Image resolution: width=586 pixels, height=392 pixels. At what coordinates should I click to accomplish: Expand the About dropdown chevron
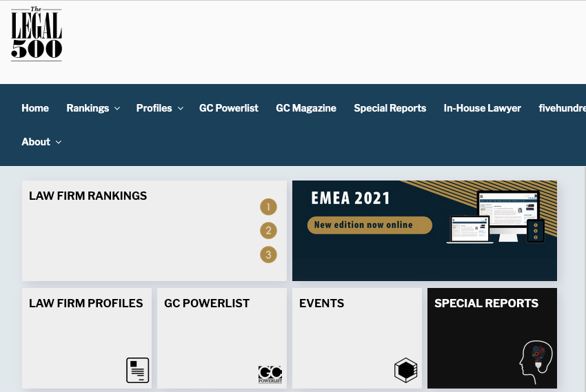tap(59, 142)
